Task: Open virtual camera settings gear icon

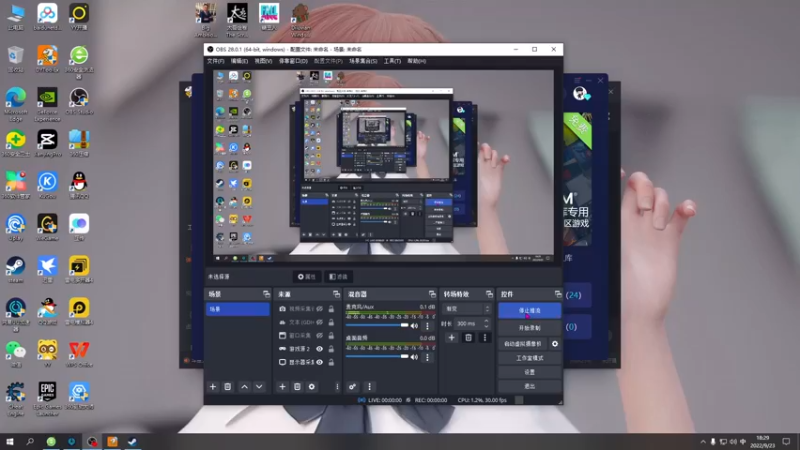Action: coord(555,344)
